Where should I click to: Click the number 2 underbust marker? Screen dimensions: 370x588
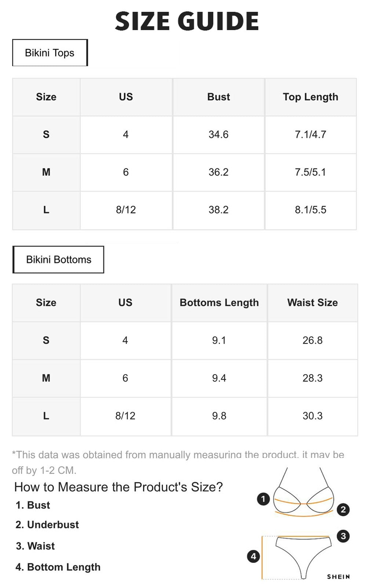click(343, 510)
